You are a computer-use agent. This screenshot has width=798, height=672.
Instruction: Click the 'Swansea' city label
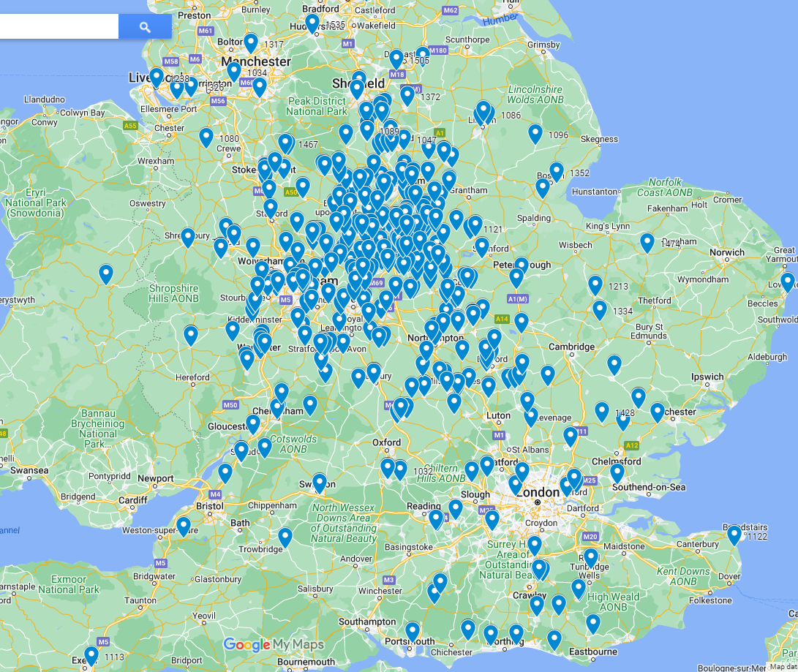(x=29, y=470)
